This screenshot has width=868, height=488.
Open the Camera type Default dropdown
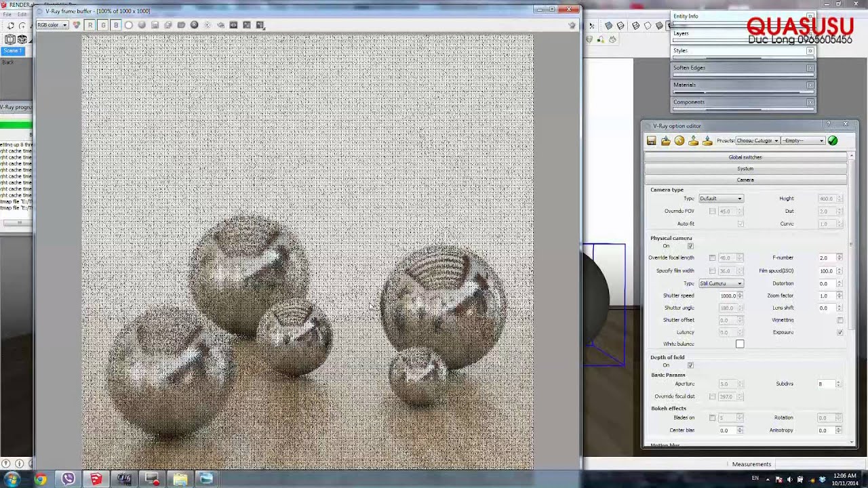coord(721,199)
